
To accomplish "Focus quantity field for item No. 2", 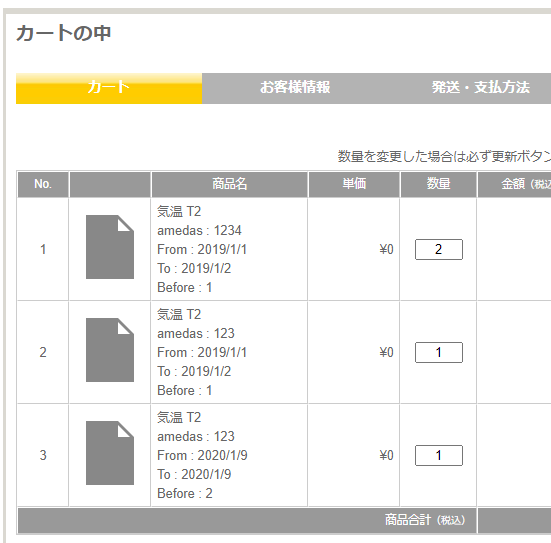I will (439, 353).
